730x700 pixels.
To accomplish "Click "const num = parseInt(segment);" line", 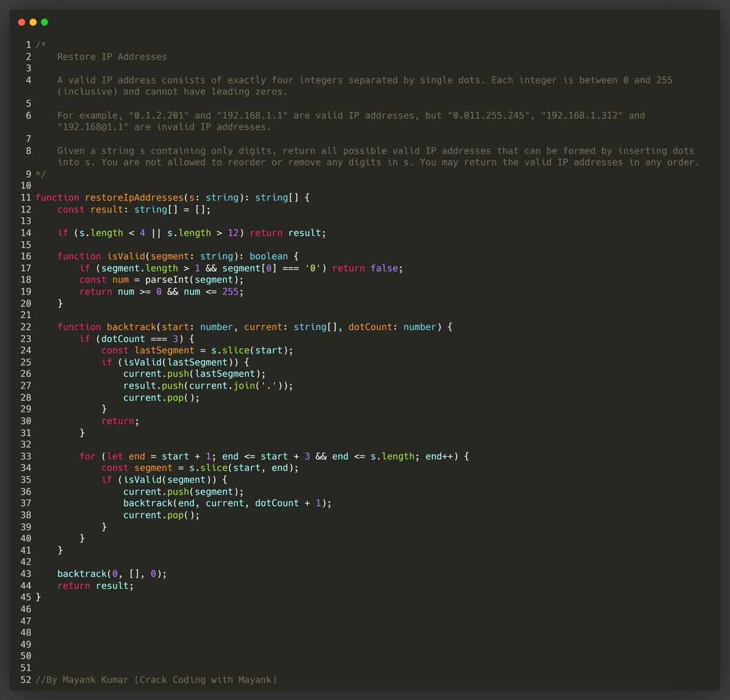I will pyautogui.click(x=161, y=280).
